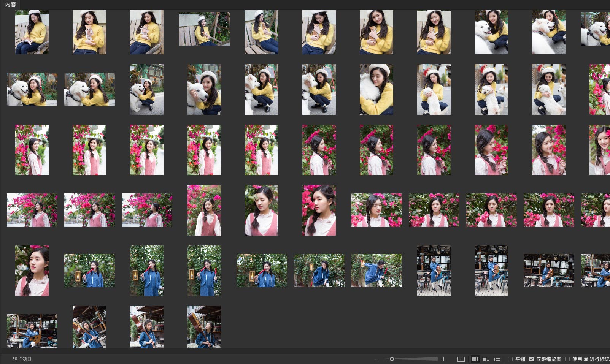Click the lock thumbnail grid icon

pyautogui.click(x=461, y=359)
